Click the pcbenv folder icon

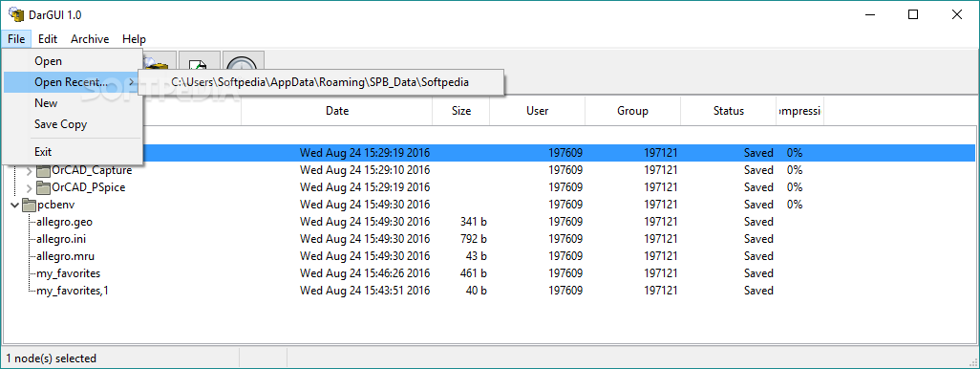coord(30,205)
